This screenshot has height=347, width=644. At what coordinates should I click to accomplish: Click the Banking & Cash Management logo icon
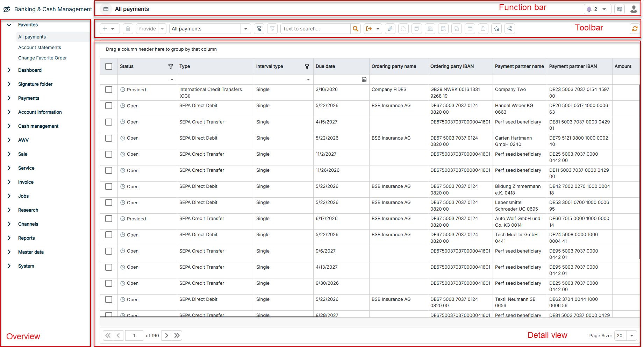[7, 9]
